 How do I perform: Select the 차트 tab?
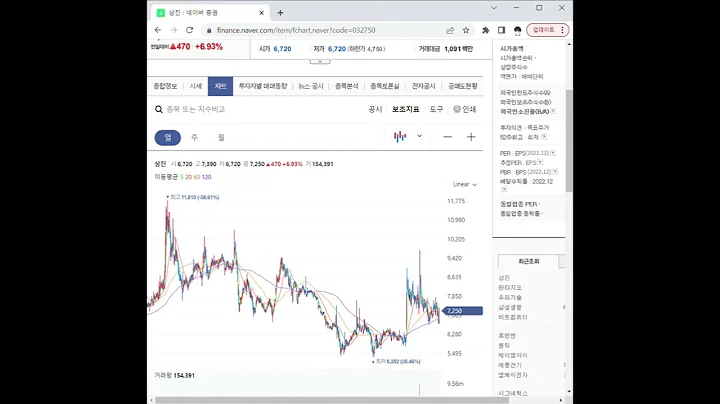click(220, 86)
